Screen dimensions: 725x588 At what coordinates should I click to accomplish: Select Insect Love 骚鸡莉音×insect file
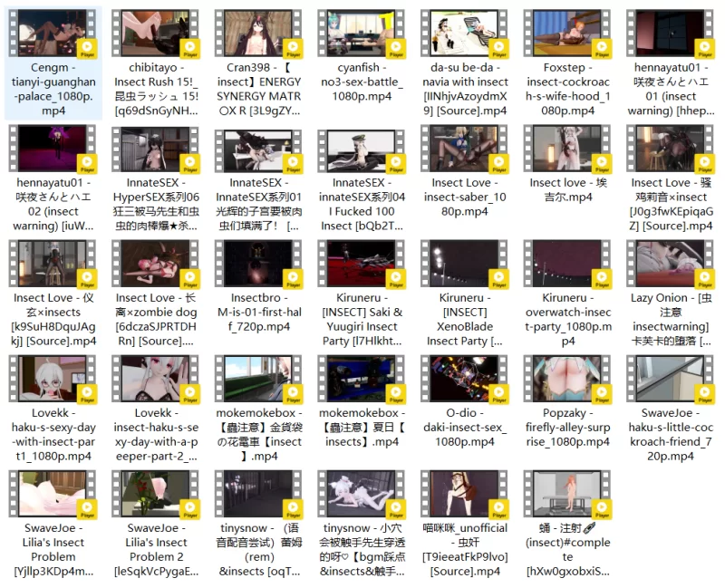pyautogui.click(x=671, y=178)
